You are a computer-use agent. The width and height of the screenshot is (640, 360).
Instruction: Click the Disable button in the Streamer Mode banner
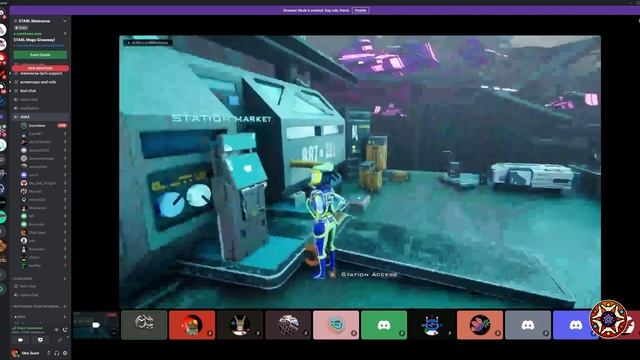[360, 10]
